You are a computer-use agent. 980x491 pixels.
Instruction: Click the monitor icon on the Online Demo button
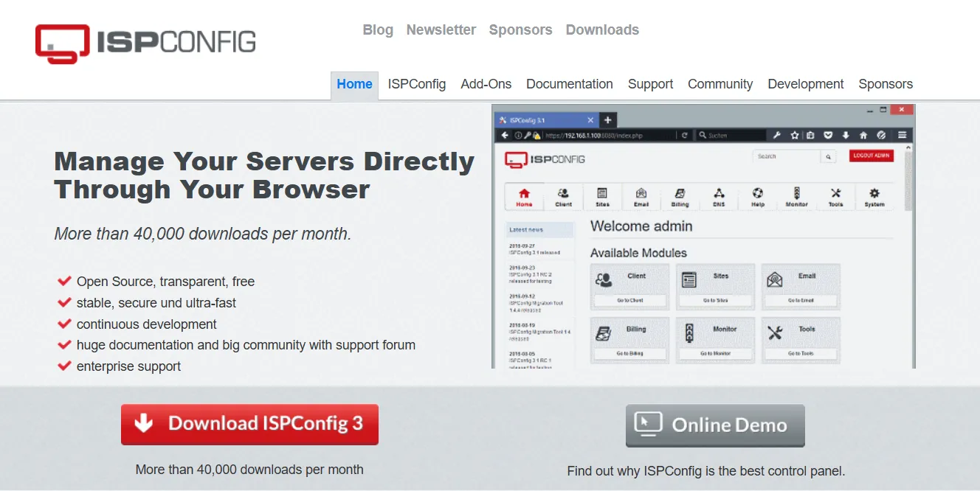tap(649, 425)
